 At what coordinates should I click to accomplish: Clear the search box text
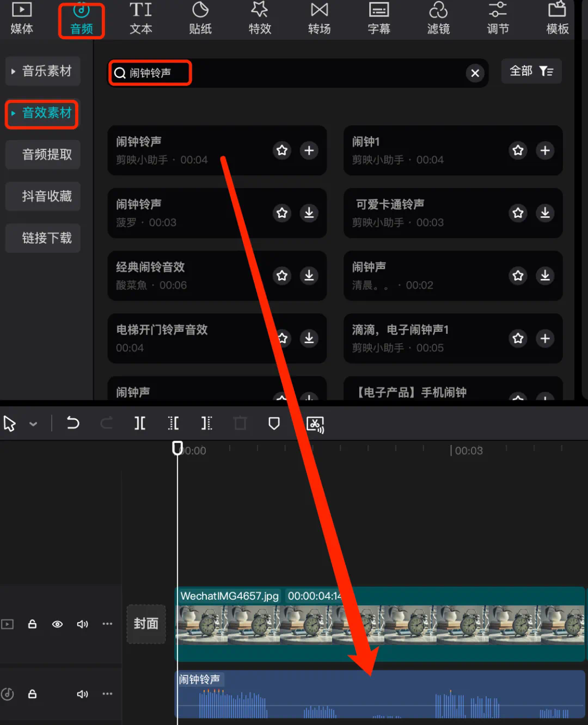pos(475,73)
